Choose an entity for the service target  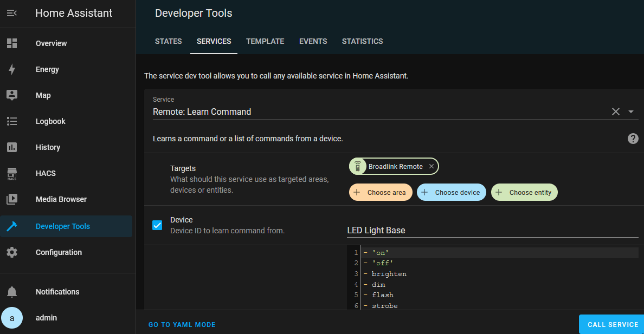coord(524,192)
